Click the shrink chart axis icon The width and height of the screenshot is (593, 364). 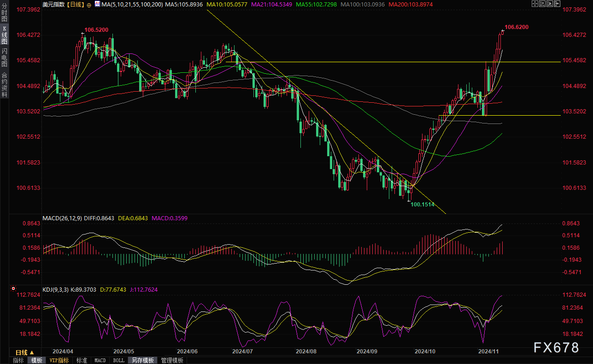coord(542,4)
